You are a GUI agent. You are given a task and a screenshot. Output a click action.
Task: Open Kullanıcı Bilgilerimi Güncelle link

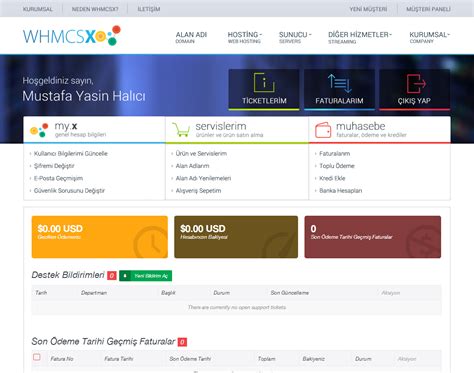click(71, 154)
